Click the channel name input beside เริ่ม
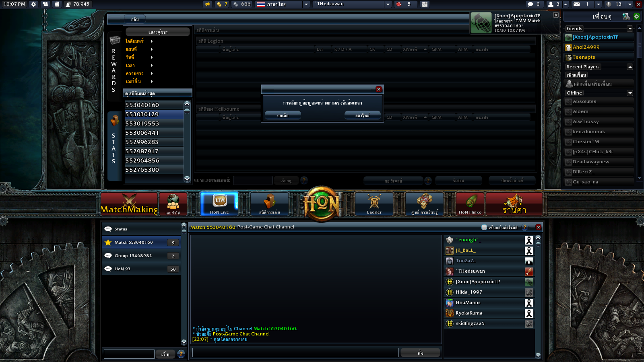 click(129, 354)
